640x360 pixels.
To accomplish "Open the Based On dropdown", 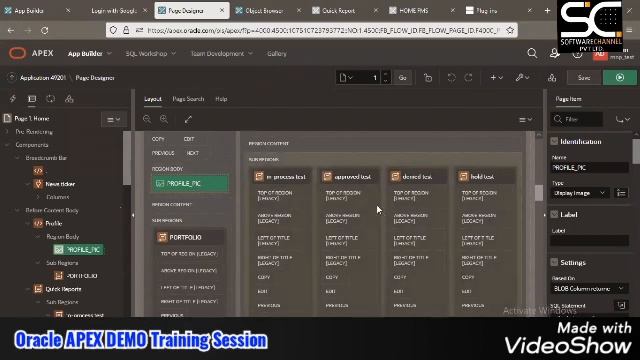I will coord(589,289).
